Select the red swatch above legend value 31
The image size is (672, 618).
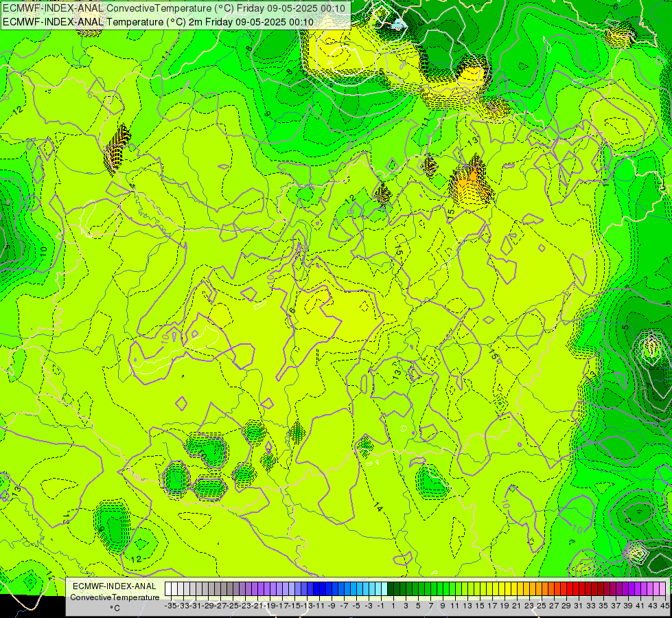point(576,589)
